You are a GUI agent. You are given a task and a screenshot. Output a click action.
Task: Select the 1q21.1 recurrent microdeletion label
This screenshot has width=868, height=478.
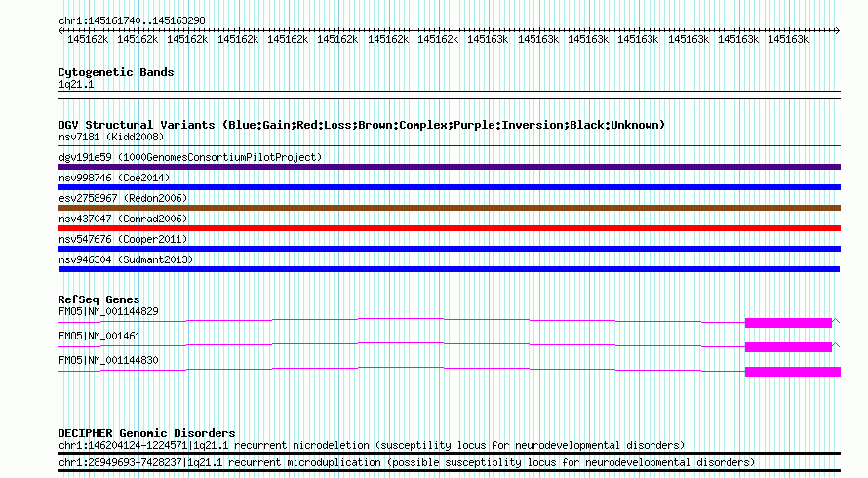click(372, 446)
